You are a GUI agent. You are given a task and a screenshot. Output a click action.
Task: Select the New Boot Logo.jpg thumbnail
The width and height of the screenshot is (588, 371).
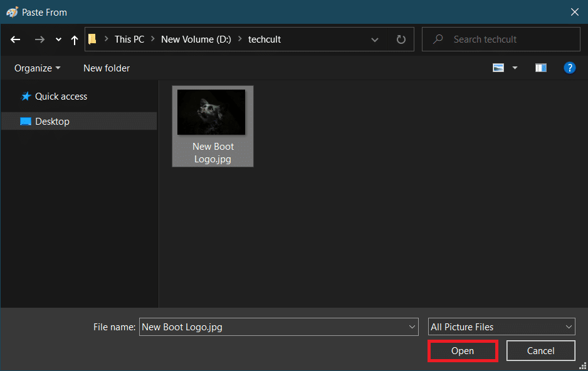(211, 112)
